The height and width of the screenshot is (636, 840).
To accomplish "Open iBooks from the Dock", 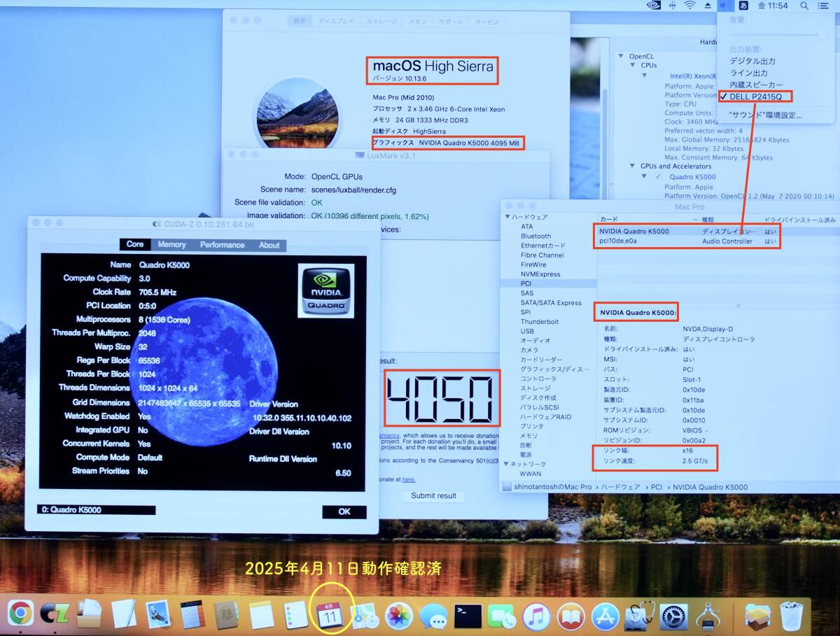I will coord(570,616).
